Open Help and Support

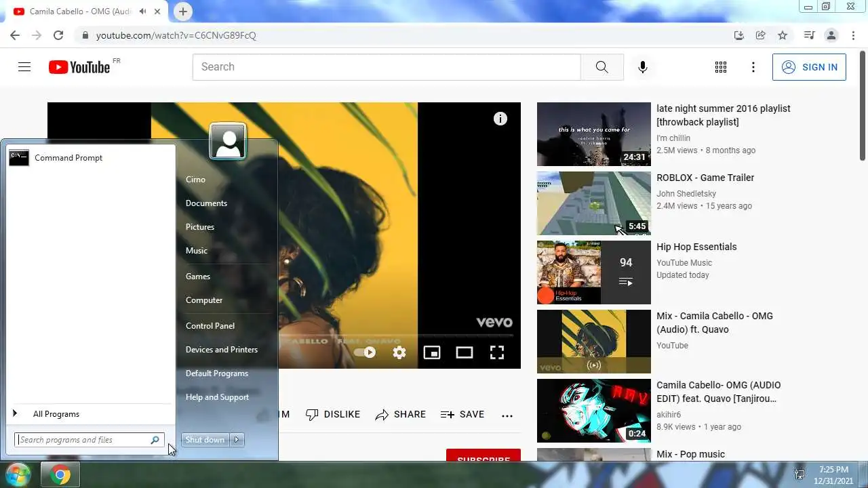click(217, 397)
